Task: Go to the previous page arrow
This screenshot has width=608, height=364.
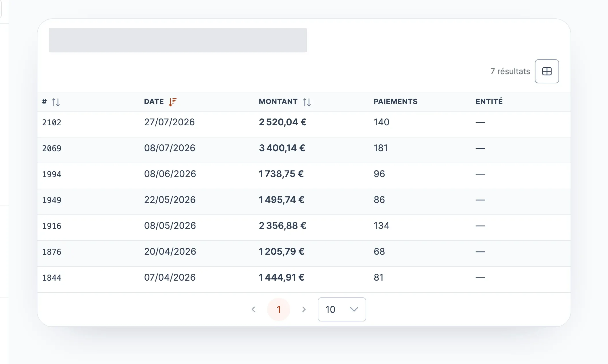Action: coord(254,309)
